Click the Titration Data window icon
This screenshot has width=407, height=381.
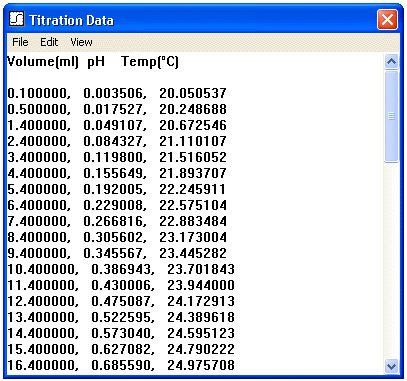[x=16, y=19]
